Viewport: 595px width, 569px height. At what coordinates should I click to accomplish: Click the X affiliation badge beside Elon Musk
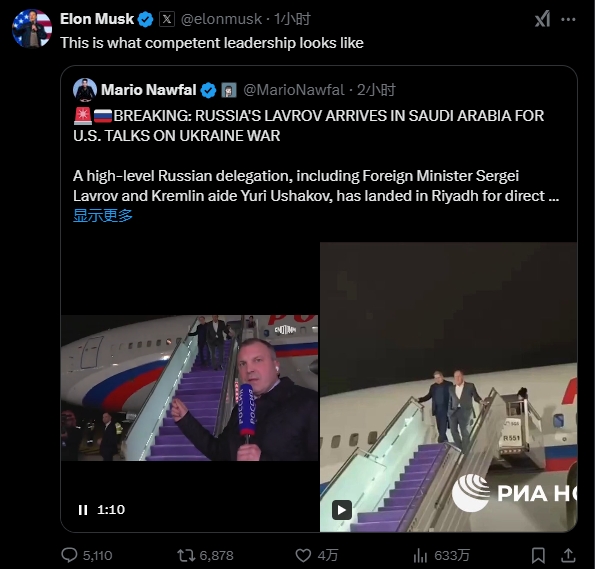[x=167, y=19]
